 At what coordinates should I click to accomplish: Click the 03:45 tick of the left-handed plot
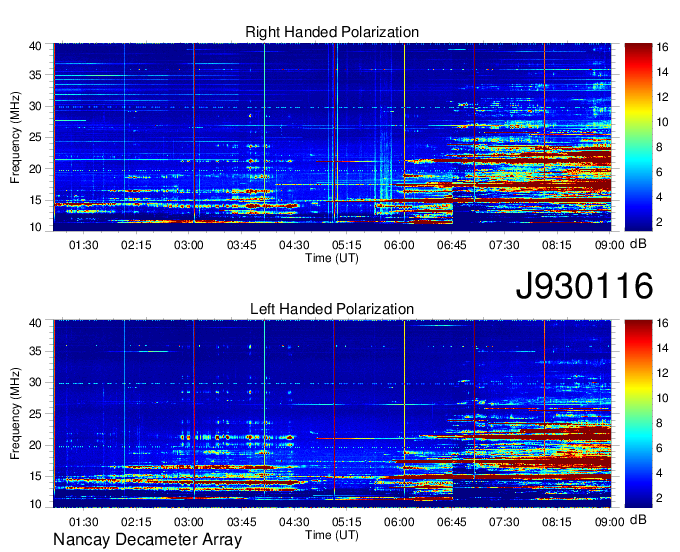[242, 522]
